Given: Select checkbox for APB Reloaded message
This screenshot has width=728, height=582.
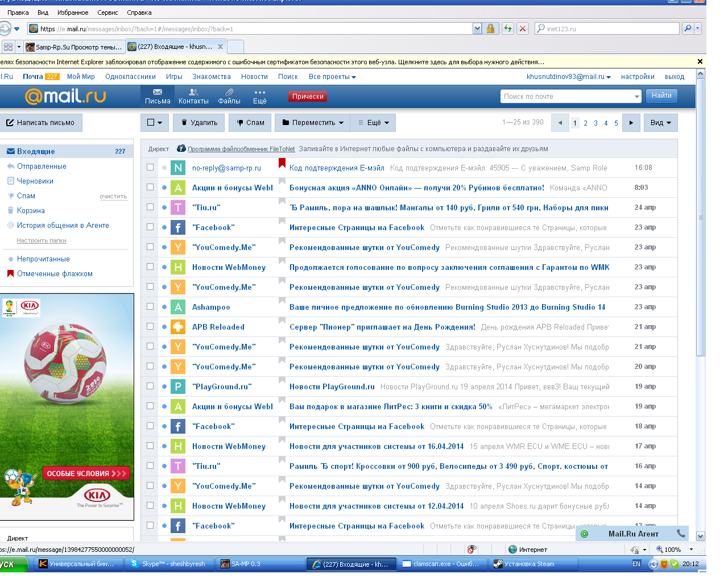Looking at the screenshot, I should pyautogui.click(x=150, y=326).
